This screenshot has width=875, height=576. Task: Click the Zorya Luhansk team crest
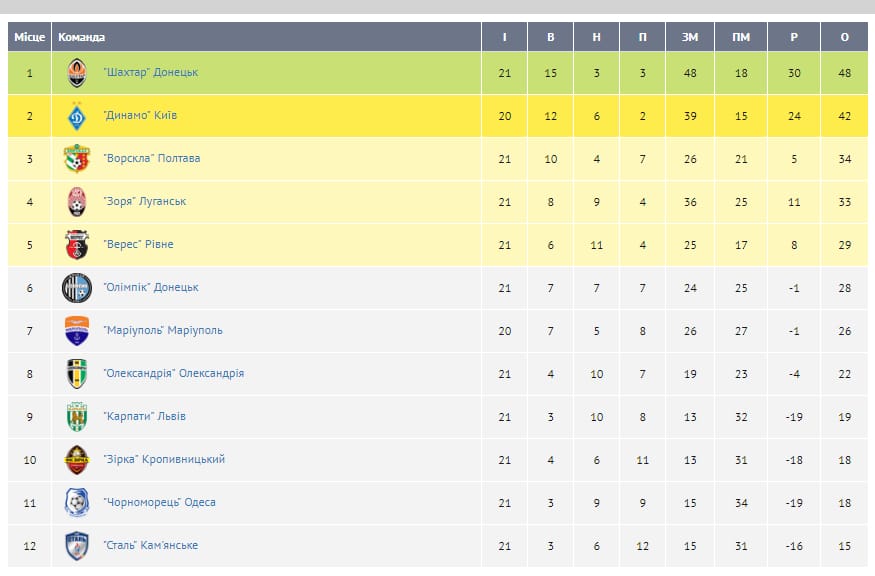coord(77,202)
